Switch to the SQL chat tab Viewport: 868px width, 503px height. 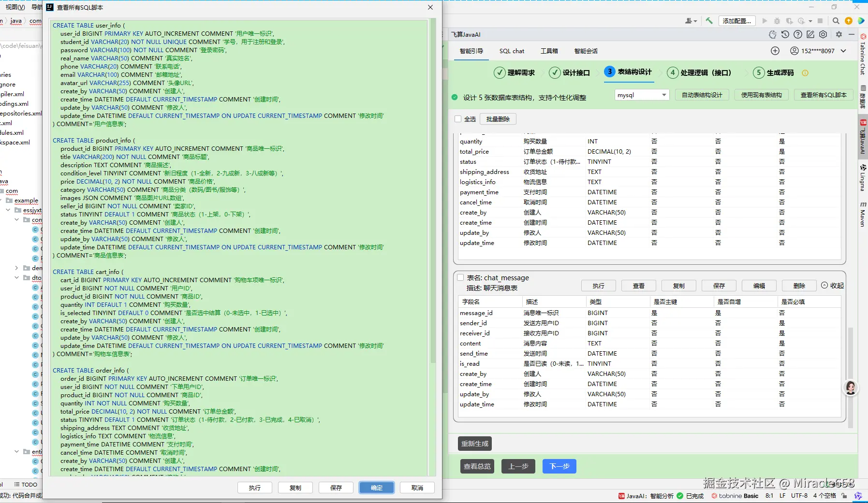[512, 51]
